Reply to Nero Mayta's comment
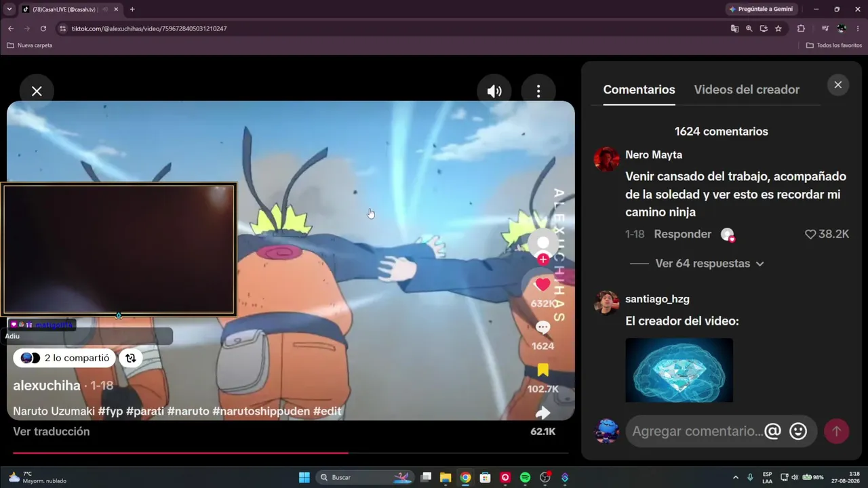The width and height of the screenshot is (868, 488). click(682, 235)
